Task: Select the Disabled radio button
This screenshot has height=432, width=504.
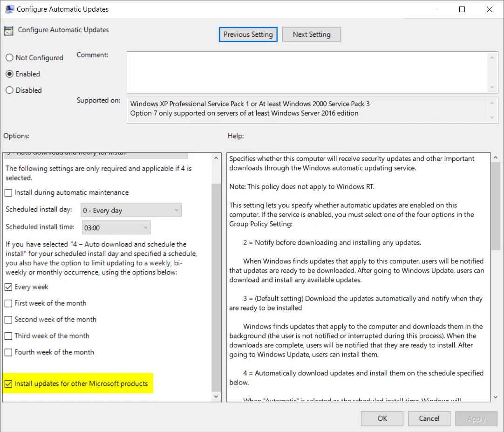Action: (9, 90)
